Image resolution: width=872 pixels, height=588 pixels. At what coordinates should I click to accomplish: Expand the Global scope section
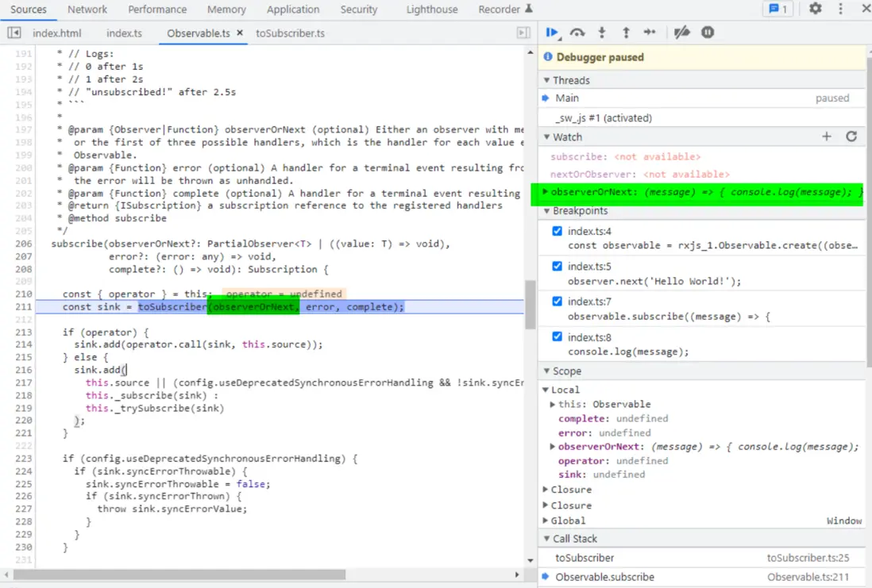[x=546, y=521]
